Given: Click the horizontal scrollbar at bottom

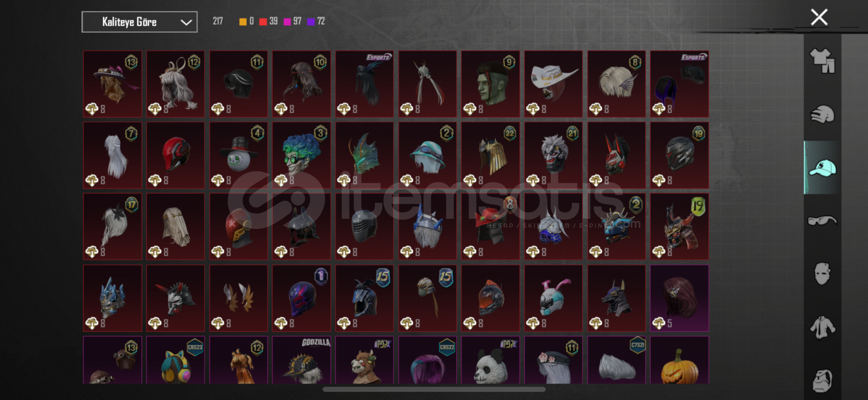Looking at the screenshot, I should (x=434, y=389).
